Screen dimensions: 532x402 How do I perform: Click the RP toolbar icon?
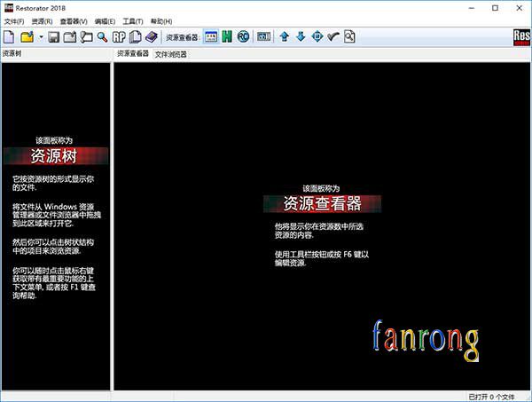coord(119,36)
